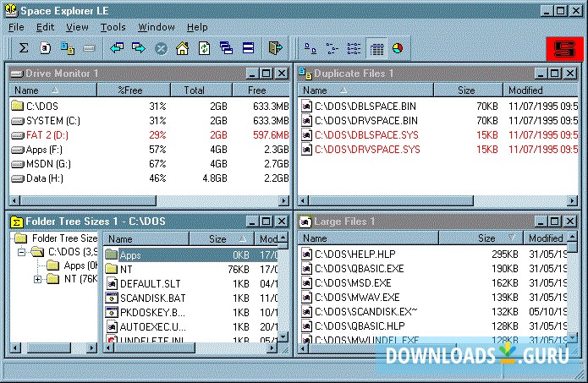Sort Folder Tree Sizes list by Size
The width and height of the screenshot is (588, 383).
click(222, 239)
